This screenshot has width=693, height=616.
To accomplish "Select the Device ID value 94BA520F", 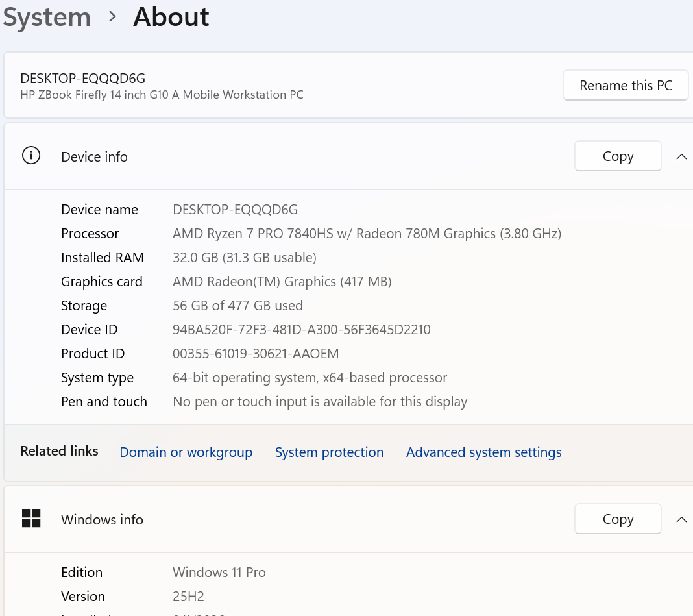I will pos(302,330).
